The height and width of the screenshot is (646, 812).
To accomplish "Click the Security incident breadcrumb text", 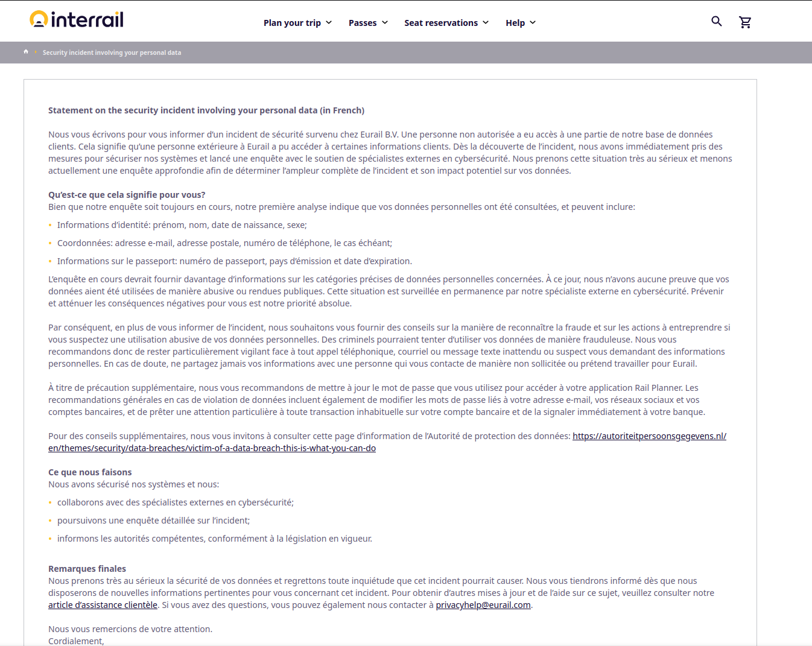I will [112, 52].
